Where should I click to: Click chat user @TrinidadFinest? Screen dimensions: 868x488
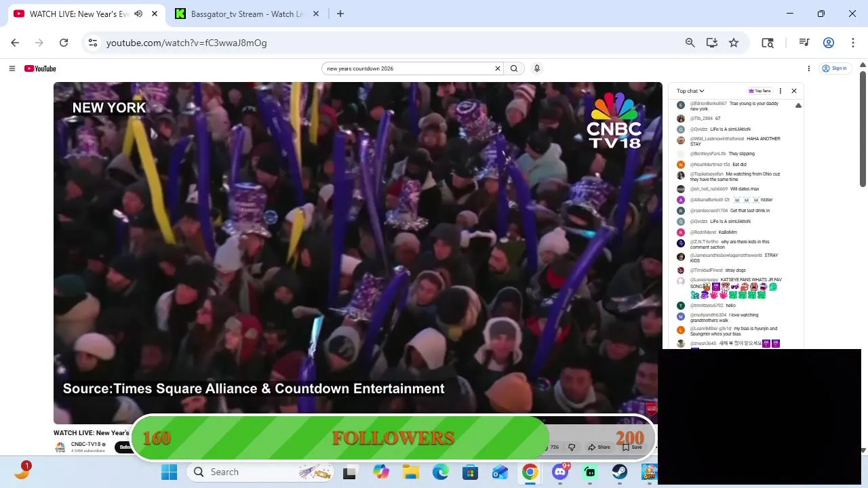pyautogui.click(x=707, y=270)
